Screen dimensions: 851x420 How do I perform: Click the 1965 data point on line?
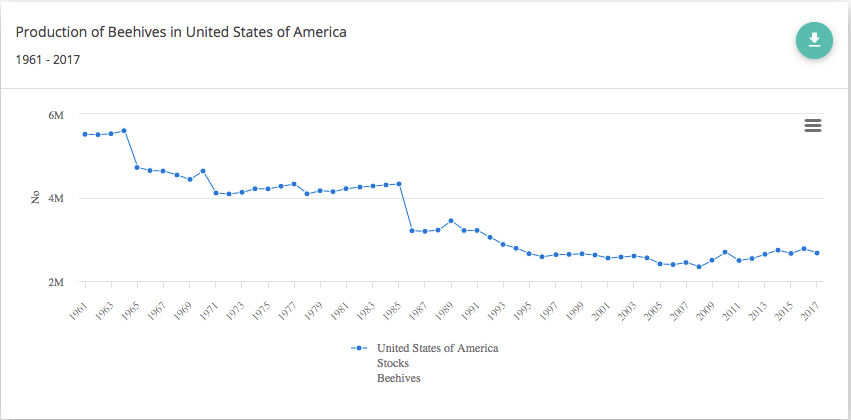[137, 167]
